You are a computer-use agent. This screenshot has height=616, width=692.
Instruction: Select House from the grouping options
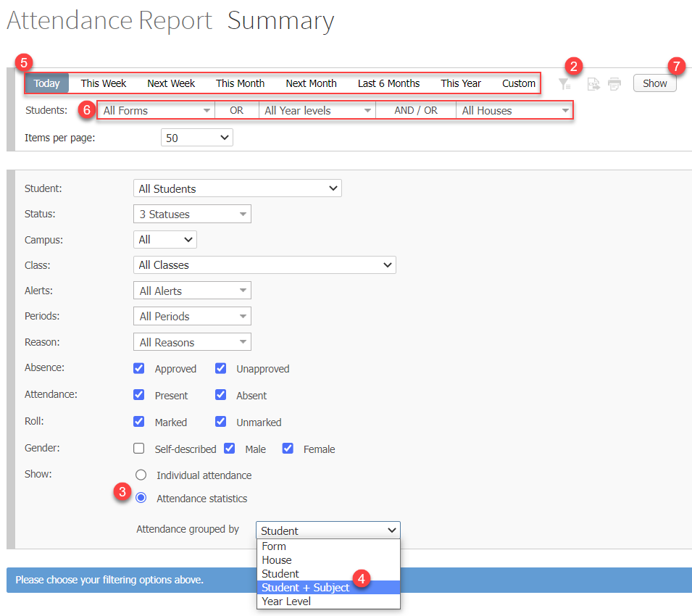278,559
